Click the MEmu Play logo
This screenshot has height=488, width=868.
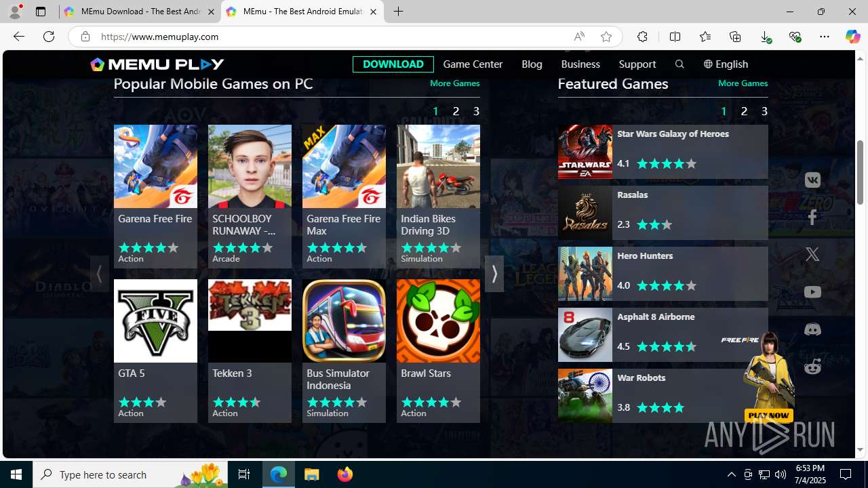(x=157, y=64)
